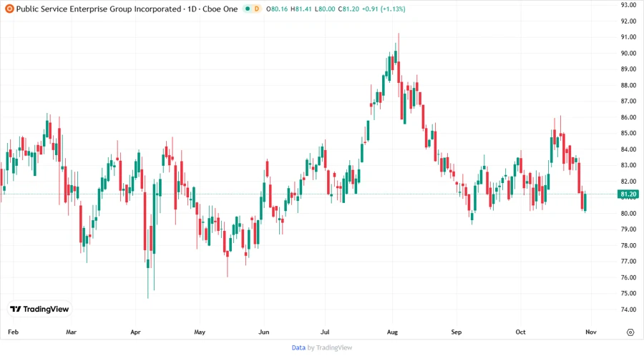
Task: Click the open value O80.16
Action: tap(277, 9)
